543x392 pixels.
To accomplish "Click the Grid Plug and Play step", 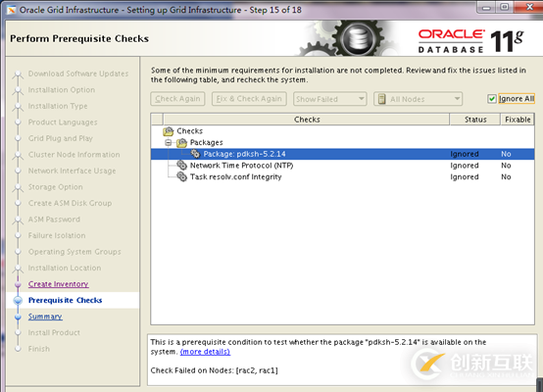I will coord(61,138).
